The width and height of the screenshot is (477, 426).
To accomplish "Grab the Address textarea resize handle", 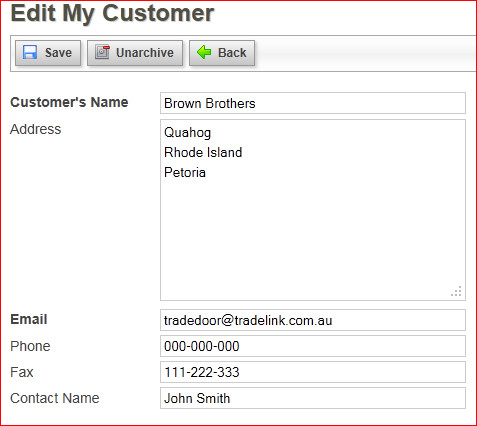I will pos(456,291).
